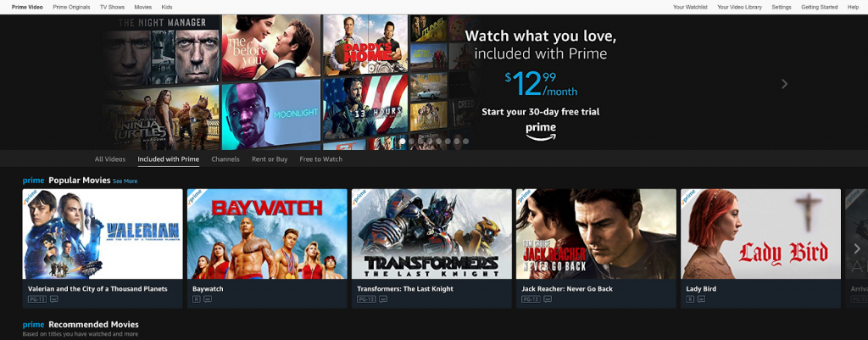The width and height of the screenshot is (868, 340).
Task: Open the Included with Prime tab
Action: point(169,159)
